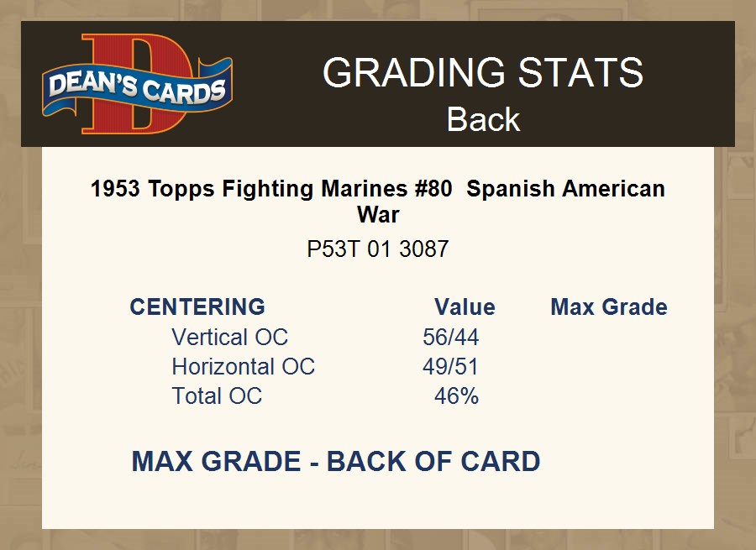Click the MAX GRADE - BACK OF CARD text
This screenshot has height=550, width=756.
pyautogui.click(x=336, y=462)
